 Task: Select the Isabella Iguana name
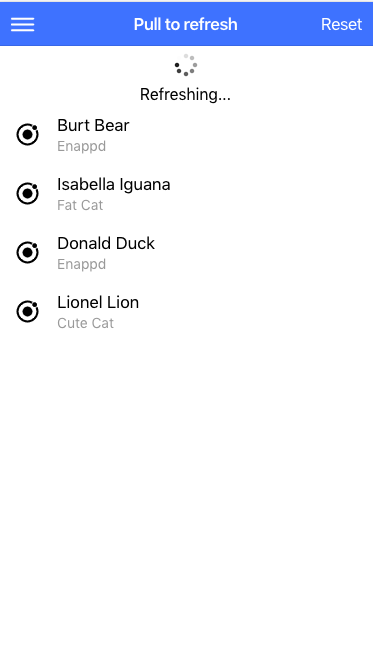(114, 185)
